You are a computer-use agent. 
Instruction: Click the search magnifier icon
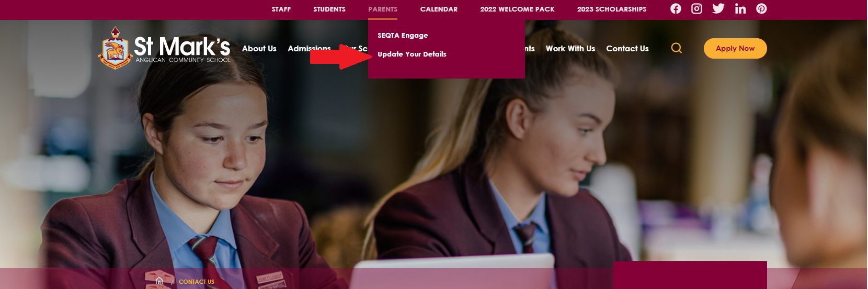pos(677,48)
